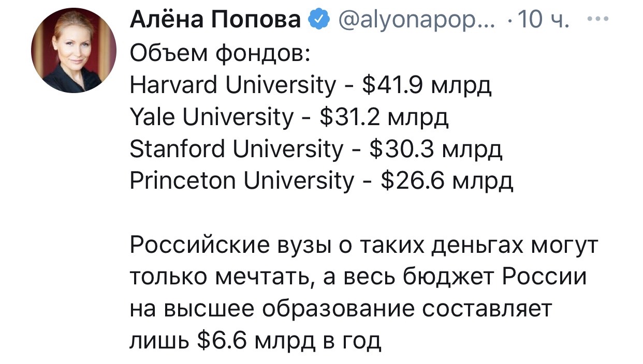Select the words "Harvard University"
Screen dimensions: 643x364
coord(232,86)
